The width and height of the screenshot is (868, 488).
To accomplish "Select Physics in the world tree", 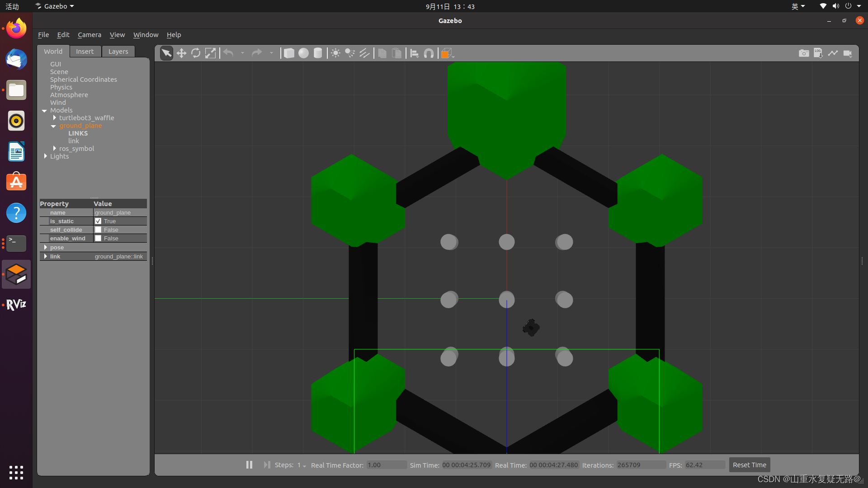I will pos(61,87).
